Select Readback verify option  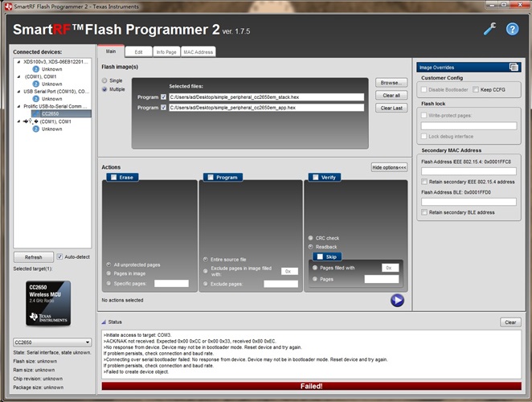point(310,247)
